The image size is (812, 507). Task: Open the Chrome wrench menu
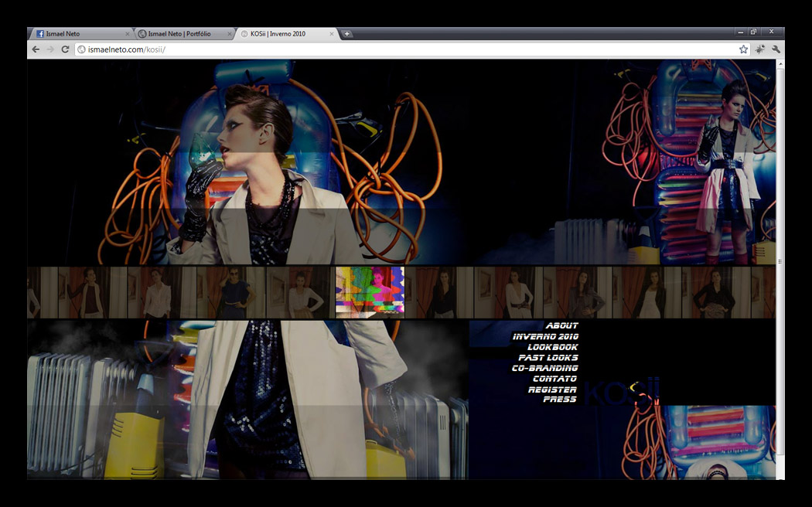pos(776,49)
